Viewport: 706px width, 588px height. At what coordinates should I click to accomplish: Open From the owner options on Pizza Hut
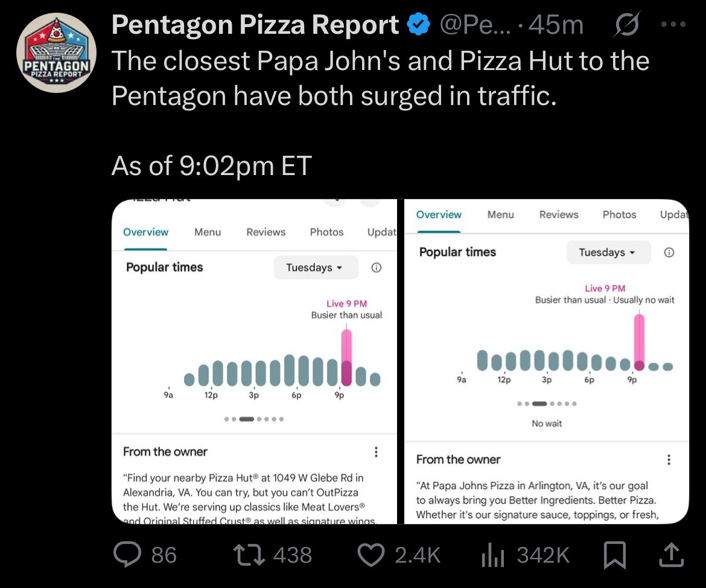(376, 452)
